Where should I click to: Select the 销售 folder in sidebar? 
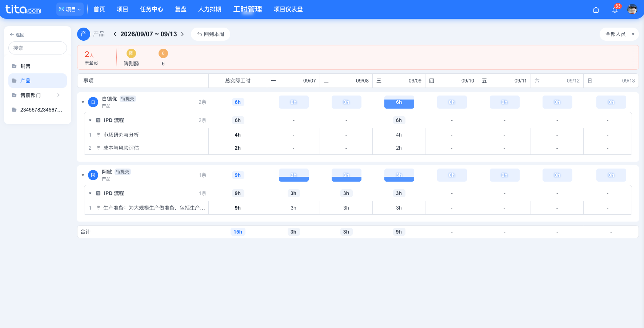click(37, 66)
